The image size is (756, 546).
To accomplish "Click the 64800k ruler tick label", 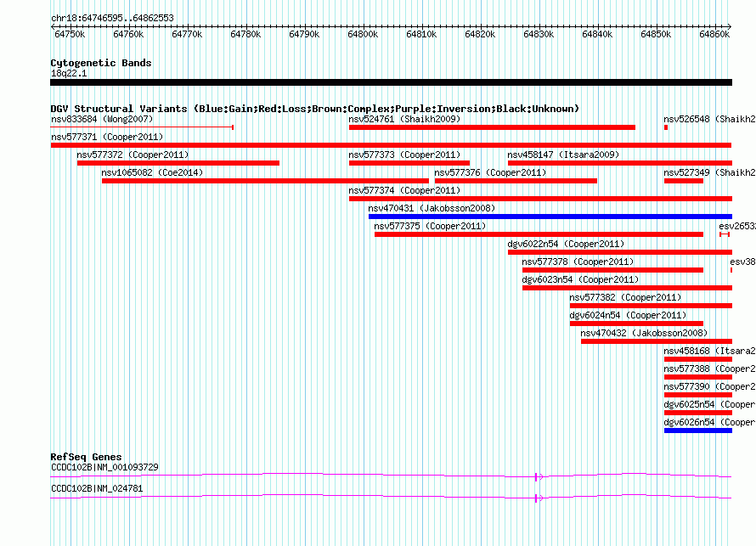I will 363,35.
